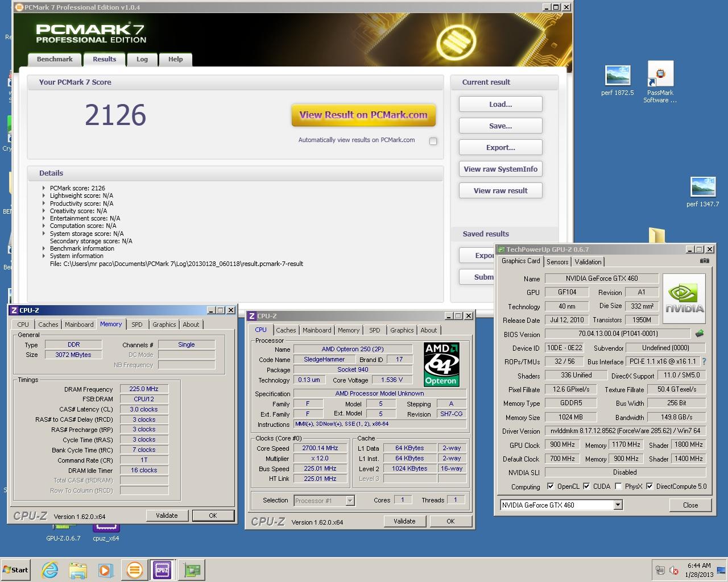The image size is (728, 582).
Task: Click the BIOS Version field in GPU-Z
Action: (x=617, y=334)
